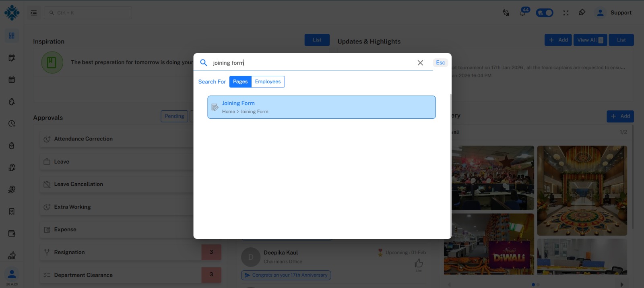644x288 pixels.
Task: Click the hand holding dollar coin sidebar icon
Action: point(12,189)
